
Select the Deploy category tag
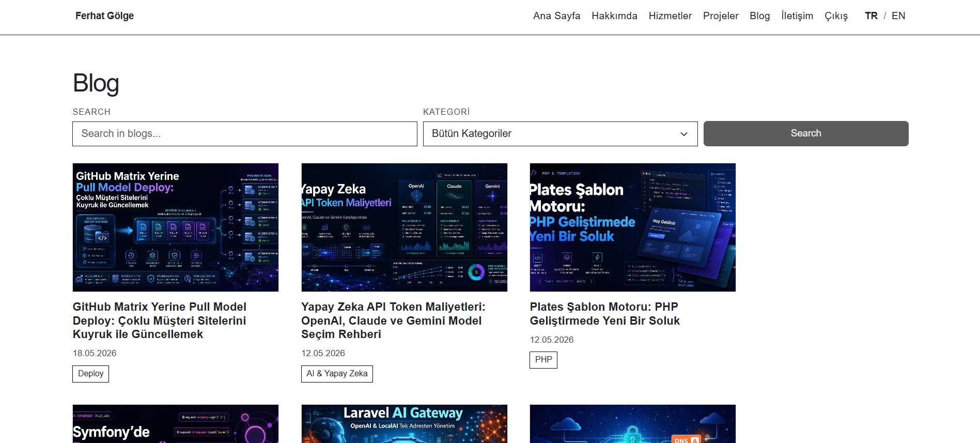pyautogui.click(x=91, y=374)
